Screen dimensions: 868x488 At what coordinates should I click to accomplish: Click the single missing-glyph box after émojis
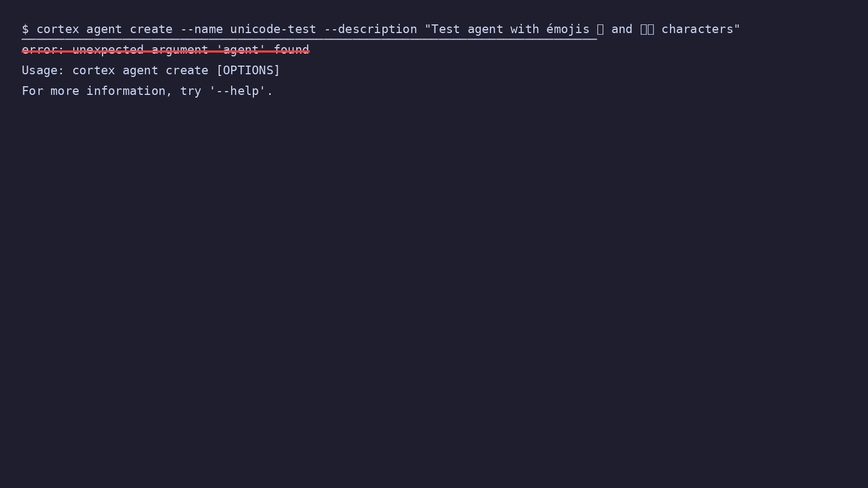coord(600,29)
